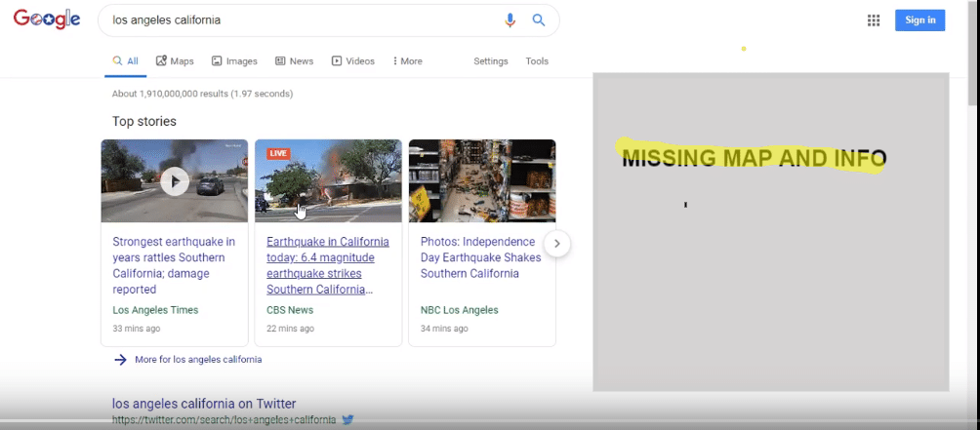Viewport: 980px width, 430px height.
Task: Open More for los angeles california
Action: [198, 360]
